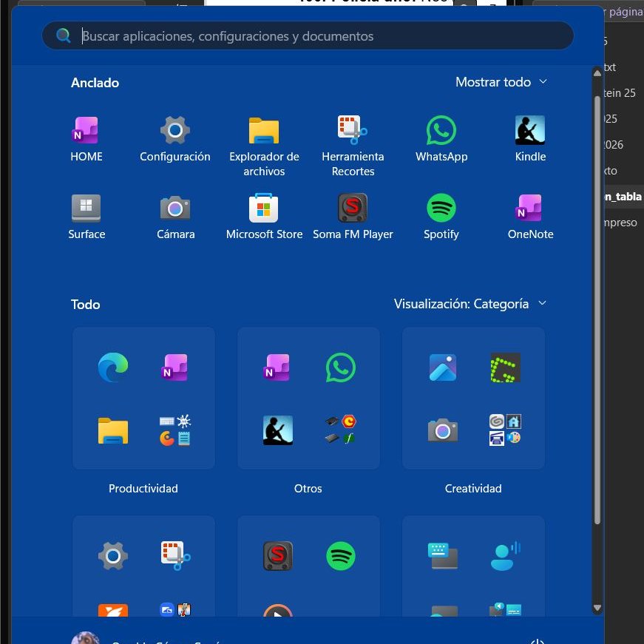Open OneNote icon in Productividad category

[175, 367]
